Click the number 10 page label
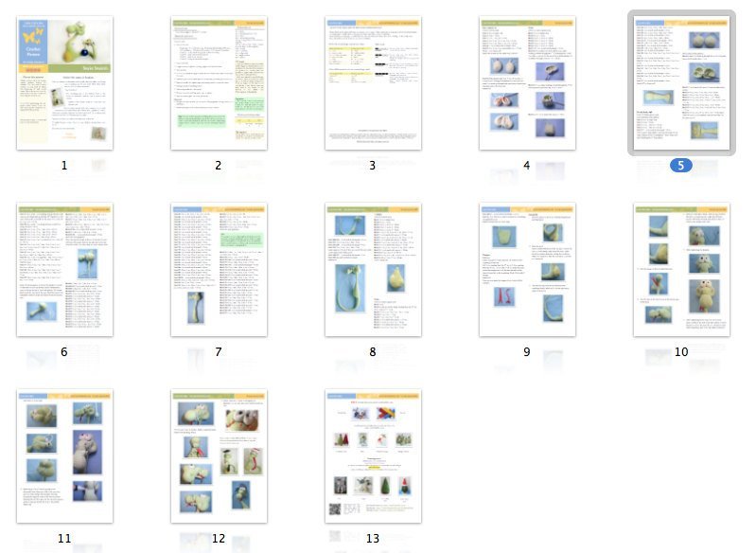This screenshot has height=553, width=756. coord(681,352)
